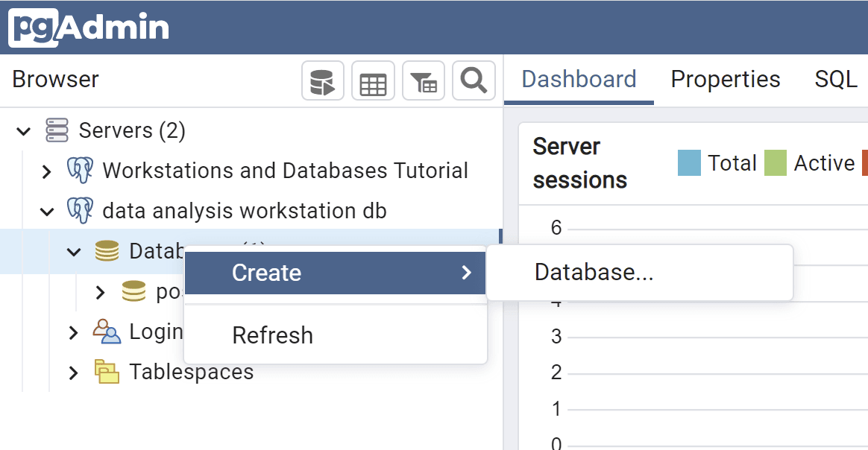Click the View Data table icon
The width and height of the screenshot is (868, 450).
(373, 81)
